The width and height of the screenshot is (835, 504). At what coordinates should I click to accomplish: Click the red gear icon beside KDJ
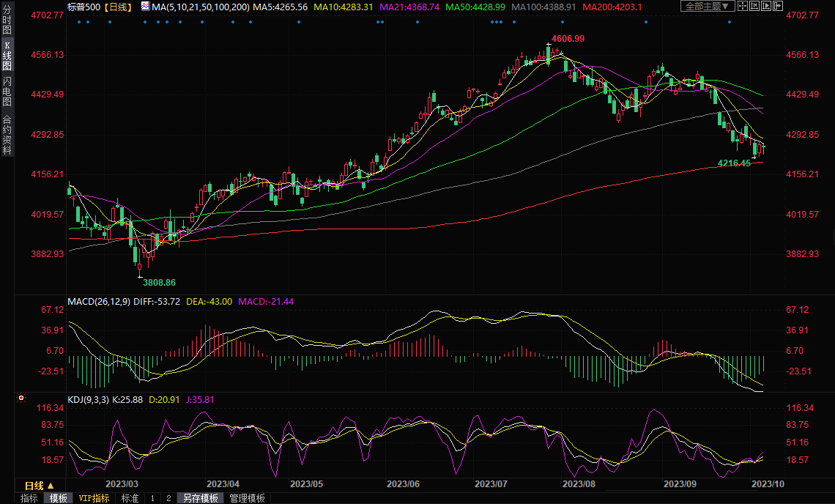coord(21,398)
